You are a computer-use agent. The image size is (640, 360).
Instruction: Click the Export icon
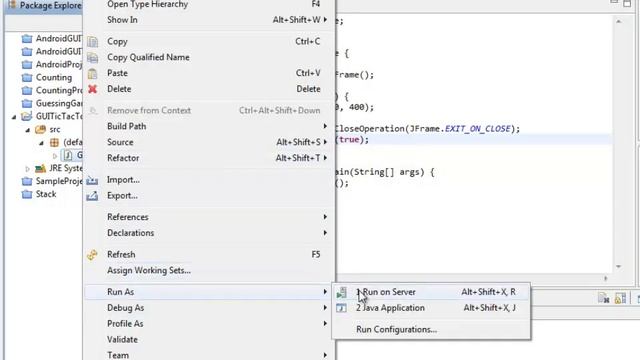click(92, 196)
